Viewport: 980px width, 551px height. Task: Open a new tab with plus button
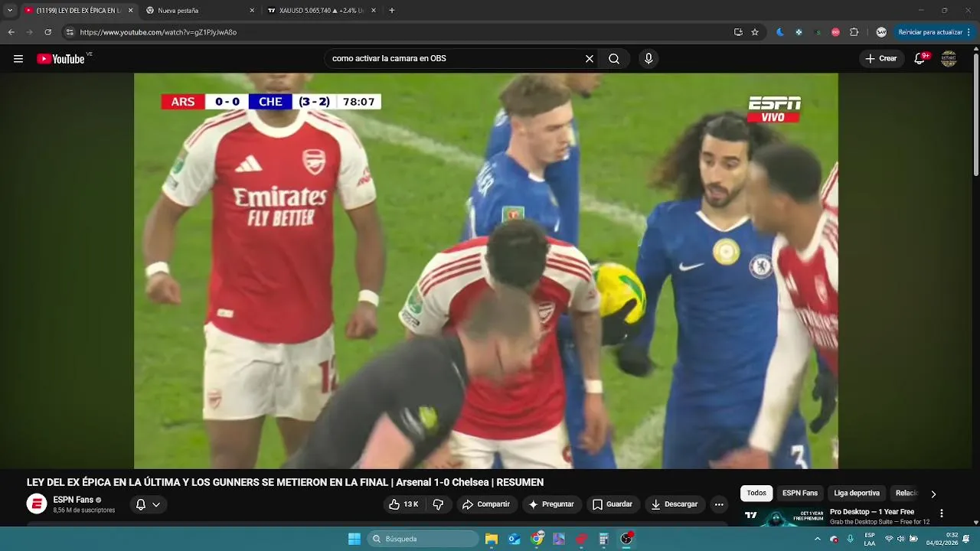392,11
